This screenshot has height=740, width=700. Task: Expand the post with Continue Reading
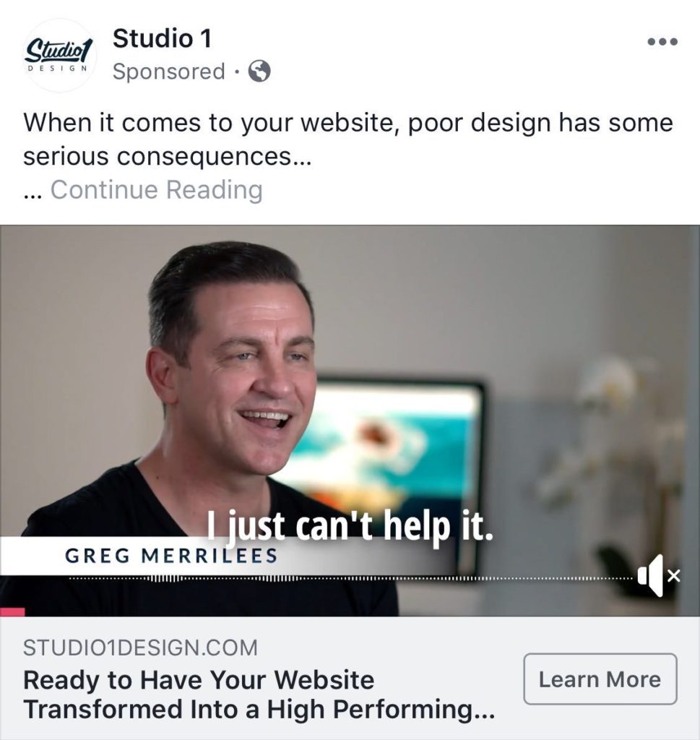157,190
